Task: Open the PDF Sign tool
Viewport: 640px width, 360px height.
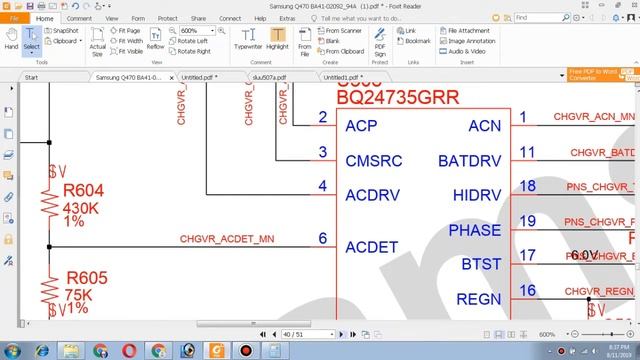Action: point(380,42)
